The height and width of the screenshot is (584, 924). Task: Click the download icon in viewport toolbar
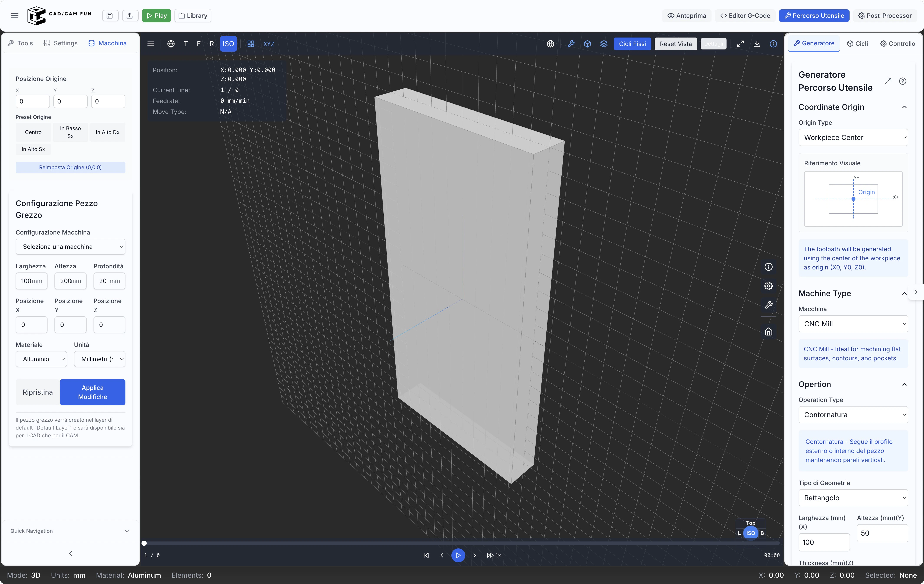pos(757,44)
